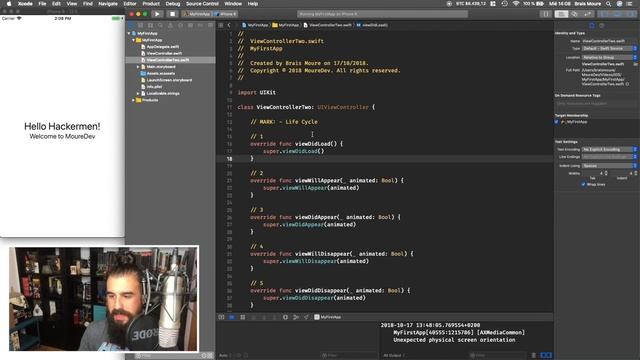Viewport: 640px width, 360px height.
Task: Expand the Localizable.strings disclosure triangle
Action: point(138,93)
